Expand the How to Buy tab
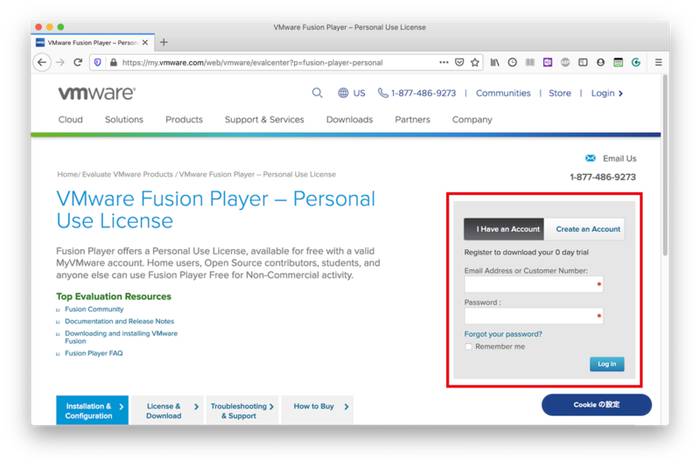This screenshot has width=700, height=466. pos(318,410)
